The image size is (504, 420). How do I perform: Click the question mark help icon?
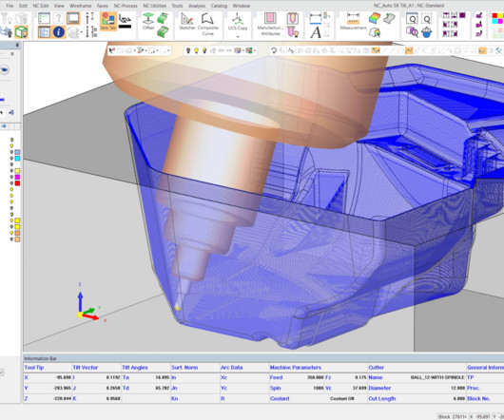59,18
